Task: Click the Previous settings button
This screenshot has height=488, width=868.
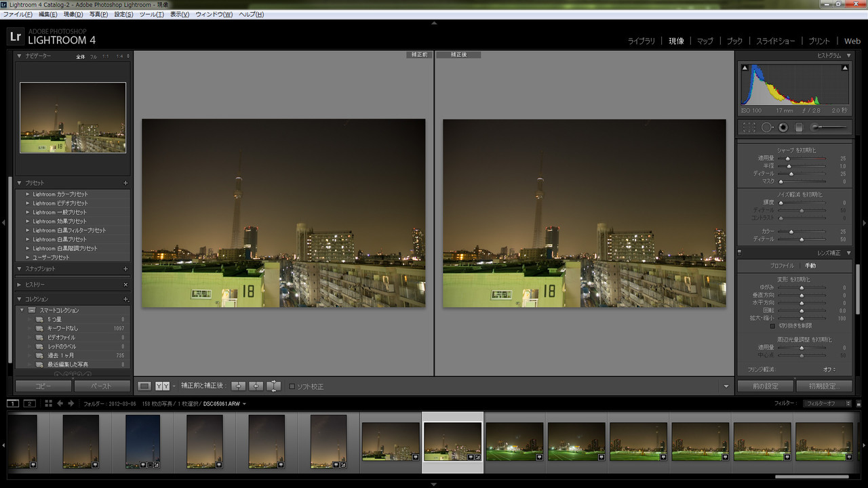Action: click(766, 386)
